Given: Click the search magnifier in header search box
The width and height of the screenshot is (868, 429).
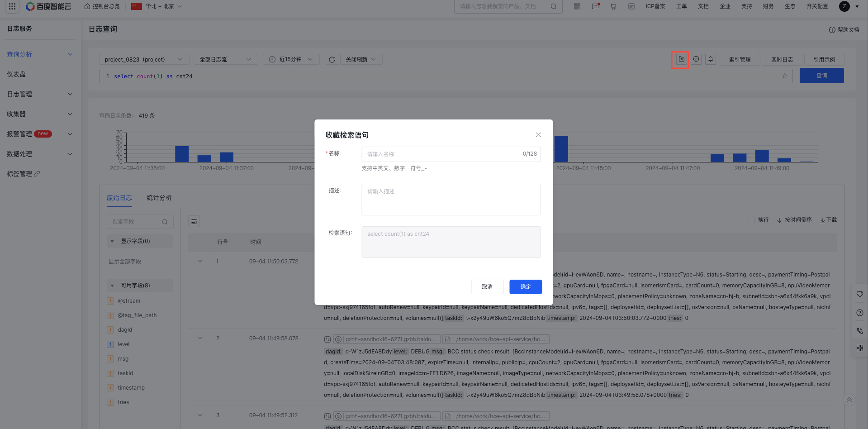Looking at the screenshot, I should point(554,6).
